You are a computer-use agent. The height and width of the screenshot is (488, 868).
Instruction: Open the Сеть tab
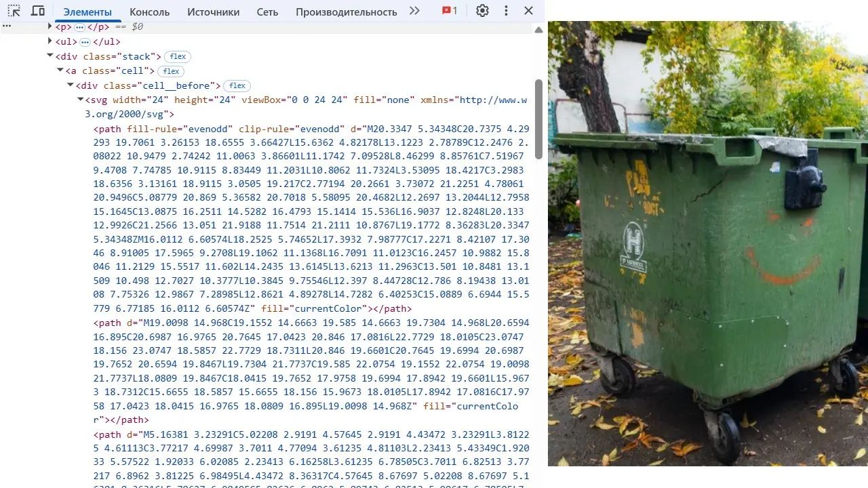pos(267,12)
